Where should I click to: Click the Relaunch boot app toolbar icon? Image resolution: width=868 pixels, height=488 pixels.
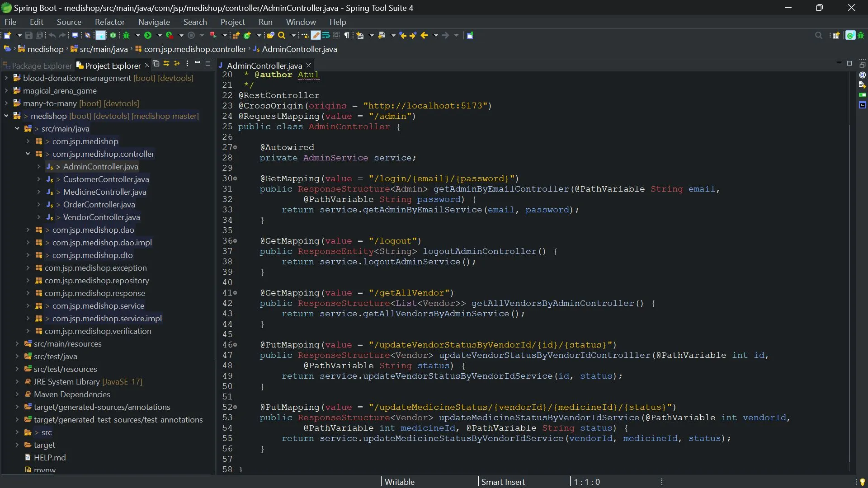point(213,35)
